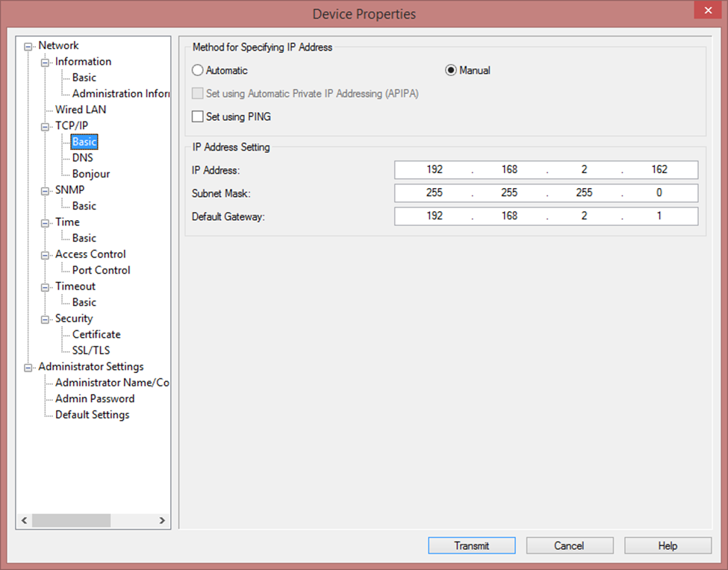This screenshot has height=570, width=728.
Task: Select Wired LAN in the tree
Action: (x=81, y=110)
